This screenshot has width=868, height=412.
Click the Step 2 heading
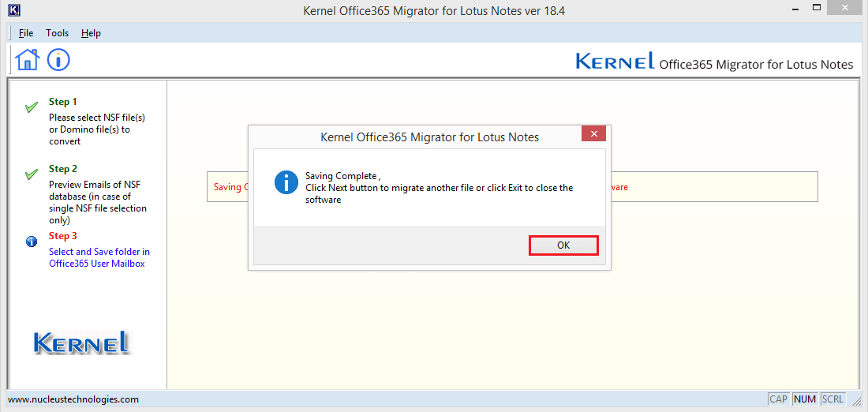pos(63,169)
